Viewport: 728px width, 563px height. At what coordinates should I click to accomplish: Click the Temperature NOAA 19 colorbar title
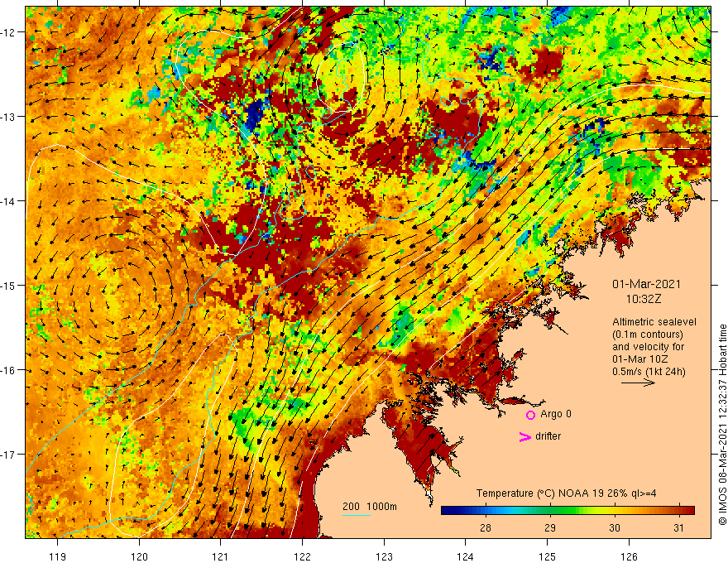coord(566,493)
